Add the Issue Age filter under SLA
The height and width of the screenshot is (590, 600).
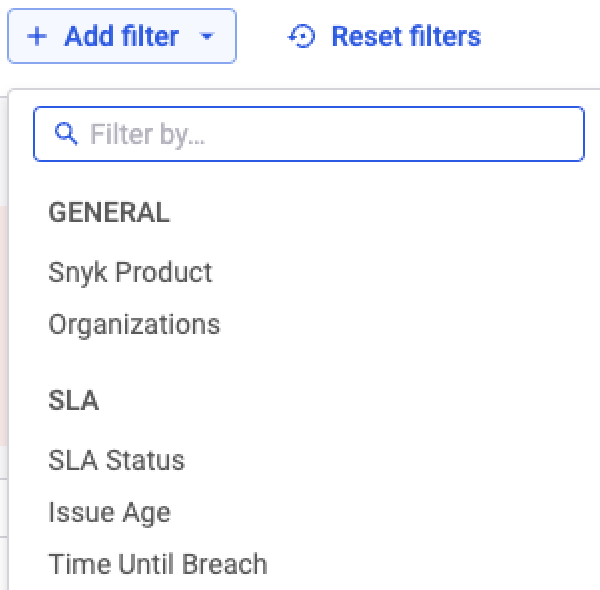[109, 512]
